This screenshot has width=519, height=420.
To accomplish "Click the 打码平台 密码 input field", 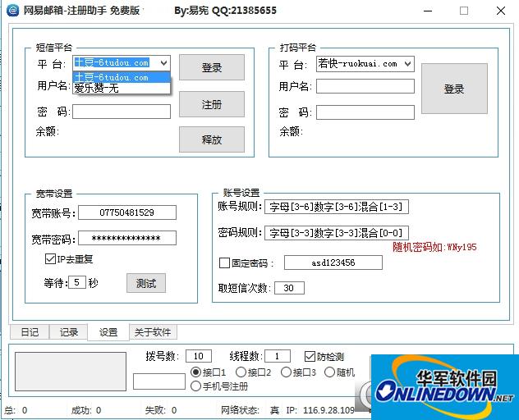I will tap(365, 112).
